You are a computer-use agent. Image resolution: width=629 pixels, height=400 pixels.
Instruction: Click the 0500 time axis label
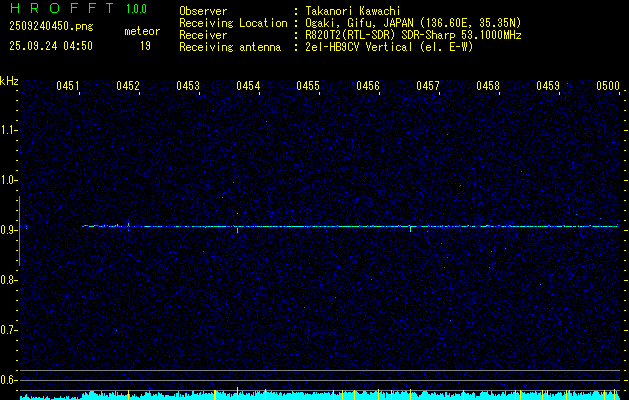click(x=608, y=85)
